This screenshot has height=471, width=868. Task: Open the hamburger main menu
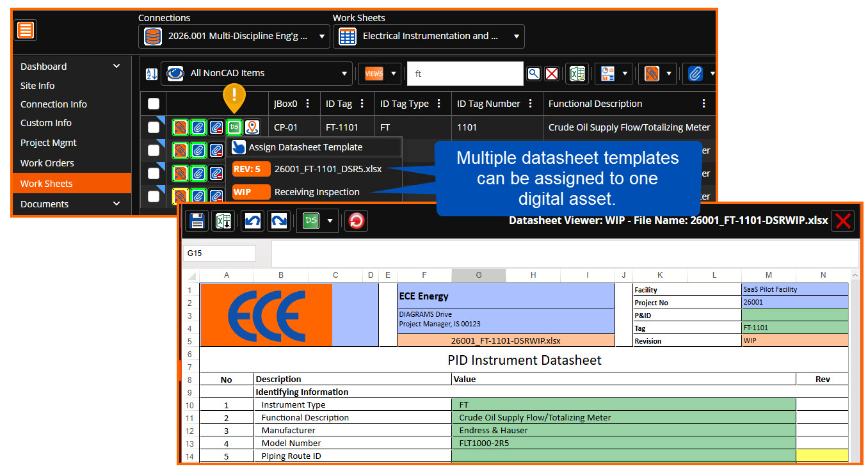tap(26, 30)
